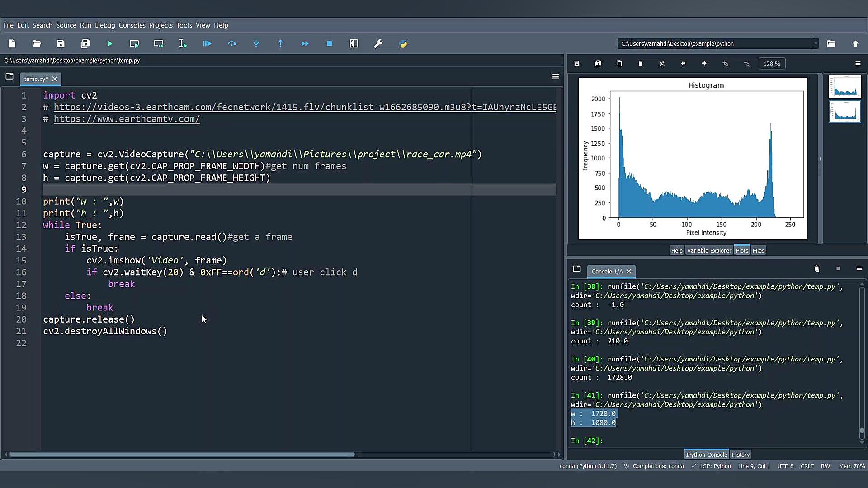Go to the next plot

click(x=704, y=64)
